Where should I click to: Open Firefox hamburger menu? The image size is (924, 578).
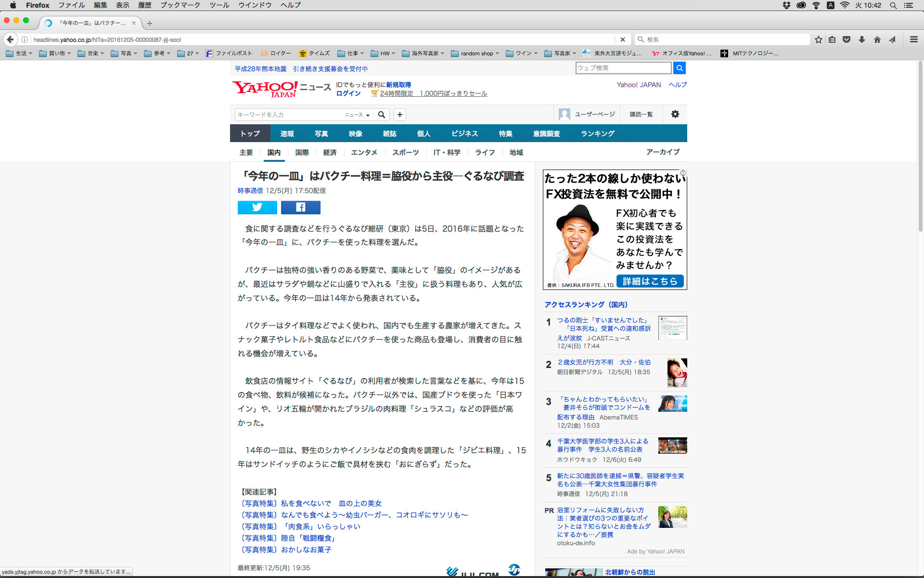coord(913,39)
